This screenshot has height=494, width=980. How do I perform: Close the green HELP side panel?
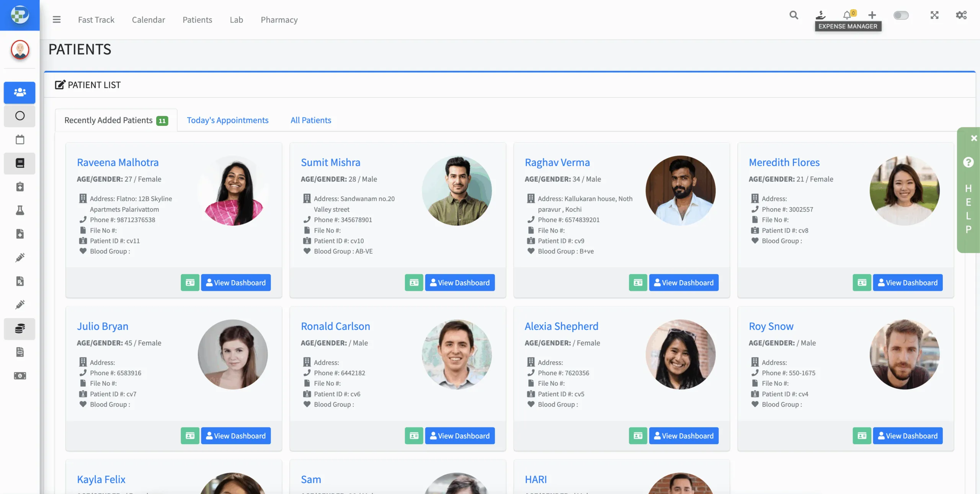tap(974, 138)
